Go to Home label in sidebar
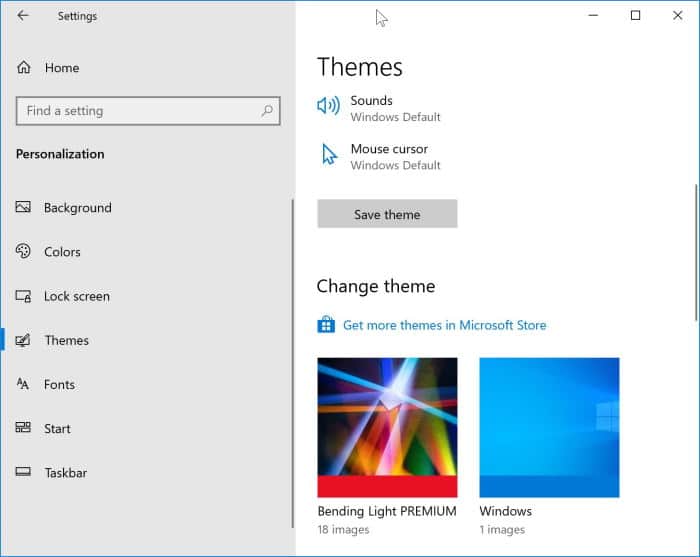 coord(62,68)
